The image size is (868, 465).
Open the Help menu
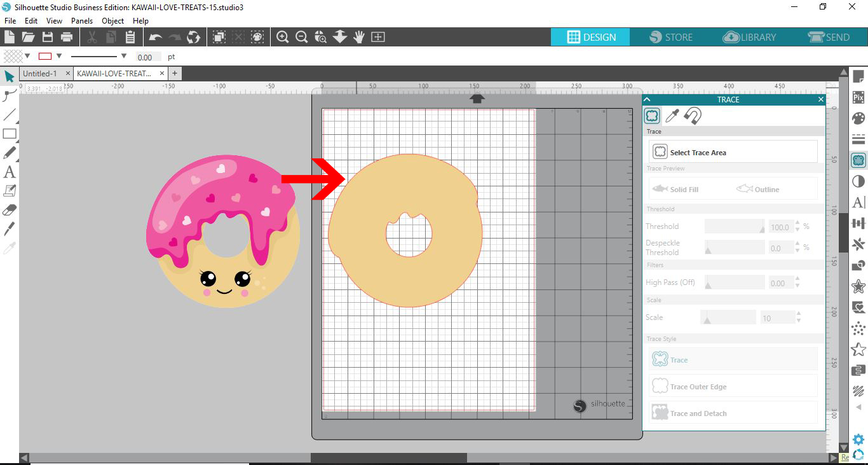(x=140, y=21)
